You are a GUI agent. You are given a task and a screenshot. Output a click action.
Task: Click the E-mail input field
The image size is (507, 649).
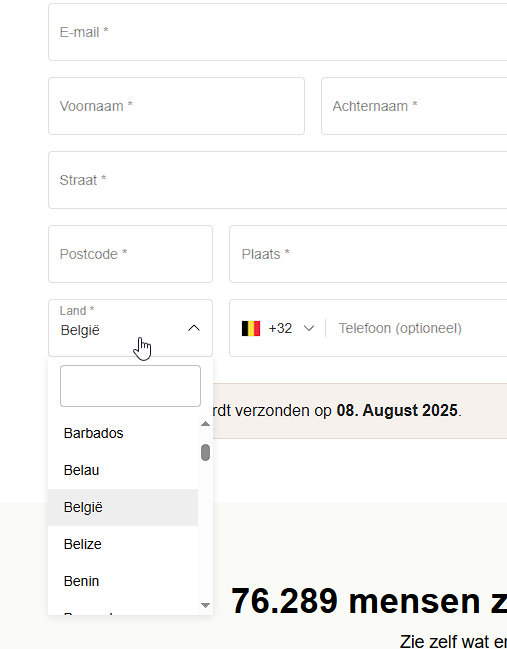pos(278,32)
